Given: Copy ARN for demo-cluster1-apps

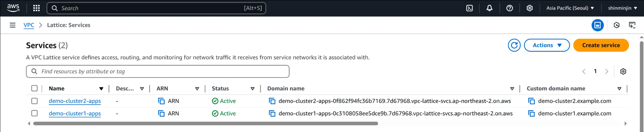Looking at the screenshot, I should pos(161,113).
